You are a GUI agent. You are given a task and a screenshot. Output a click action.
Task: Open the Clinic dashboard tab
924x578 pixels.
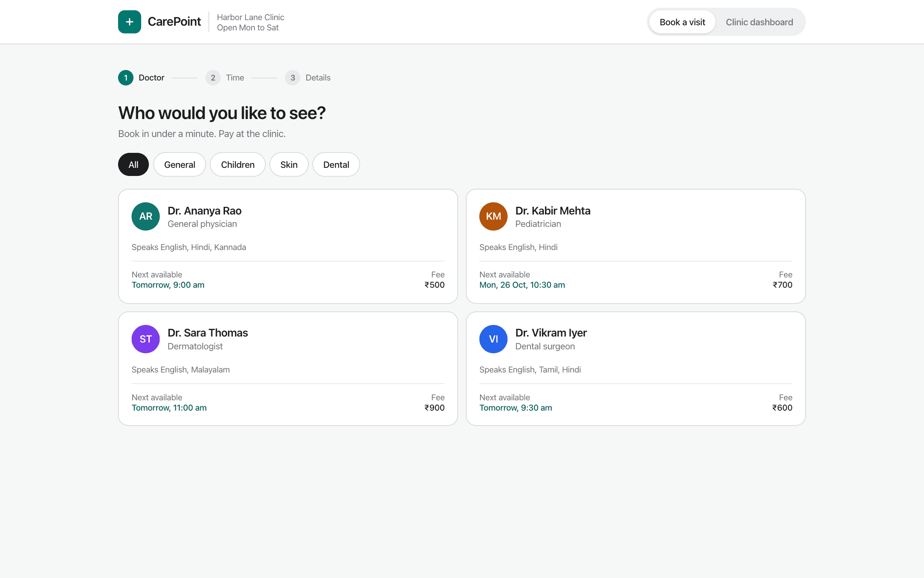pos(759,22)
